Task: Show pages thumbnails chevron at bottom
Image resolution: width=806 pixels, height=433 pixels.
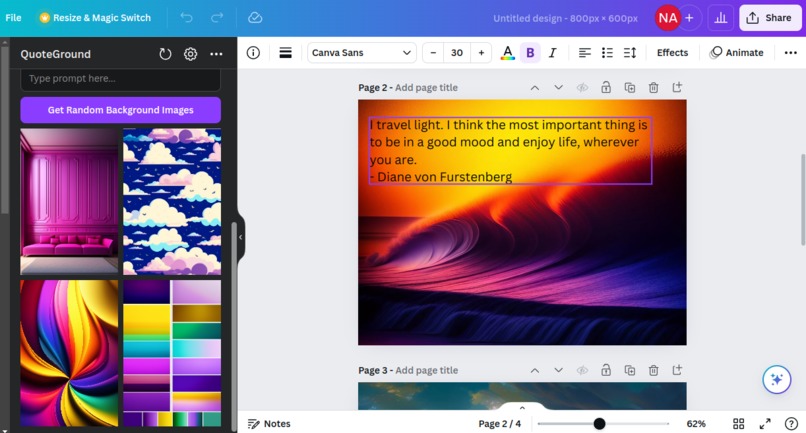Action: pos(522,407)
